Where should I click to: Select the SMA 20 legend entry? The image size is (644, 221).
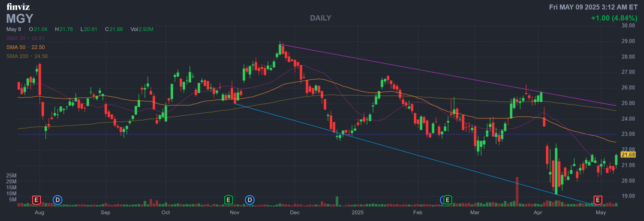(26, 38)
